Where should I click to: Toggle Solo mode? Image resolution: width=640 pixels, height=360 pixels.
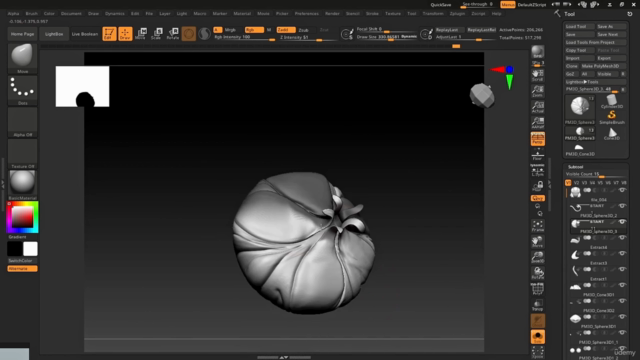pyautogui.click(x=538, y=337)
